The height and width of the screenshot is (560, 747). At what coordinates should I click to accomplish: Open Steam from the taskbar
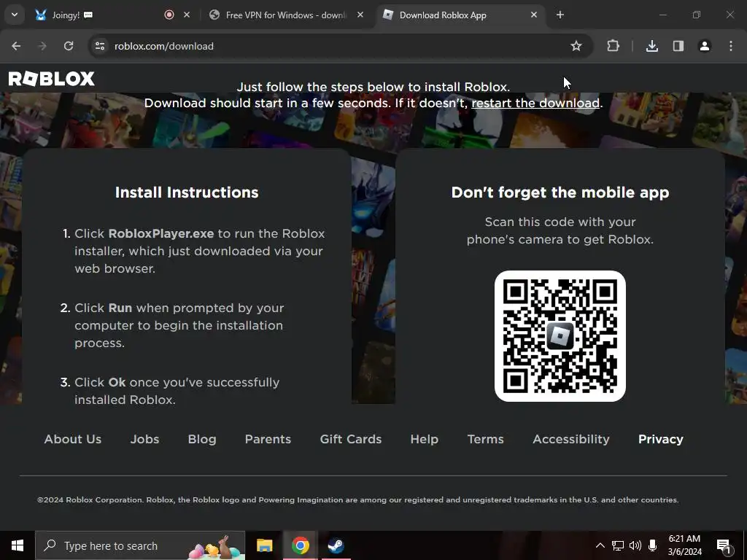(x=336, y=545)
